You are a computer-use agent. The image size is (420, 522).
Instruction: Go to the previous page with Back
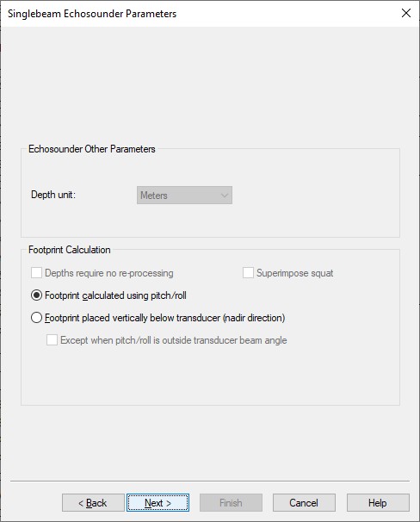[93, 503]
